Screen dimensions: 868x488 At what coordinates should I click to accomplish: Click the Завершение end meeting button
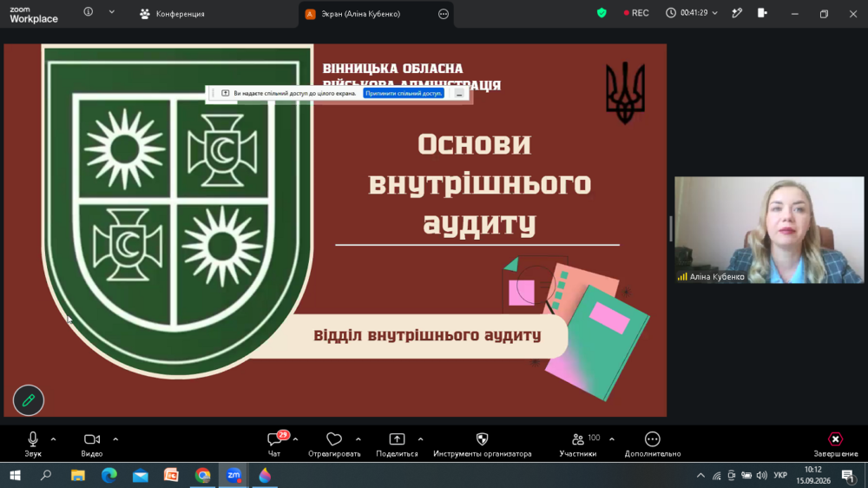pos(835,445)
